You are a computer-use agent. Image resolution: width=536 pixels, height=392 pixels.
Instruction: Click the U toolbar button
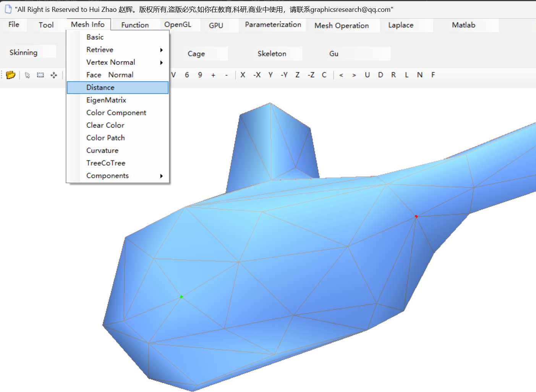pos(367,75)
